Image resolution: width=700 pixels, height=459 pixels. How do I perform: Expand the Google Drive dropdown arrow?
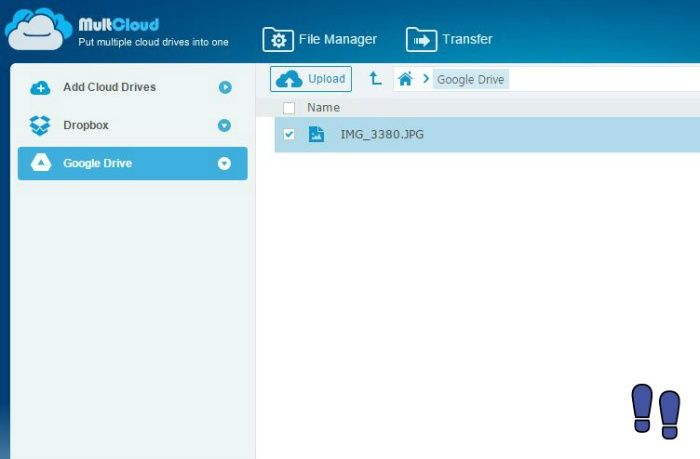(x=224, y=163)
